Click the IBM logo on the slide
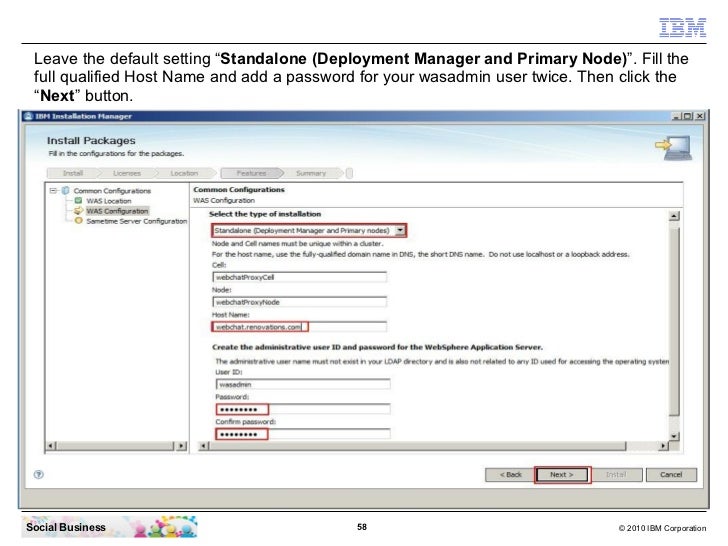 (x=682, y=27)
